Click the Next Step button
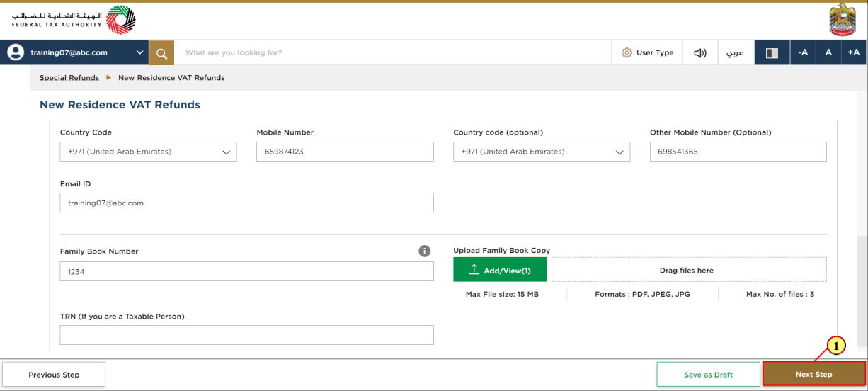 pos(813,375)
